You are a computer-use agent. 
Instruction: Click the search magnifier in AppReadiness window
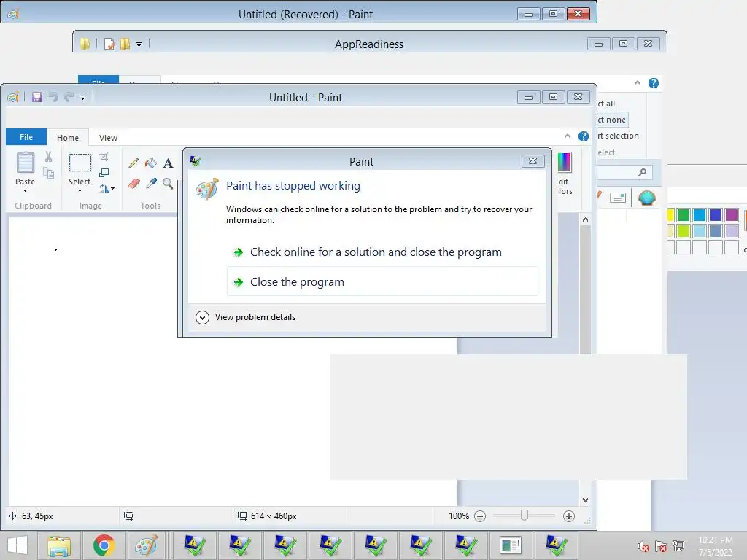click(642, 172)
